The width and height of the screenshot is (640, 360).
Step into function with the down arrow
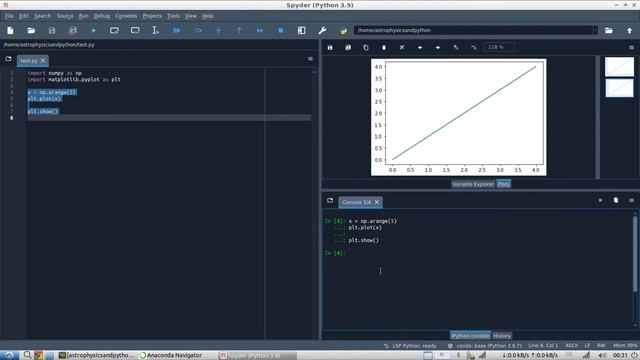pos(218,31)
